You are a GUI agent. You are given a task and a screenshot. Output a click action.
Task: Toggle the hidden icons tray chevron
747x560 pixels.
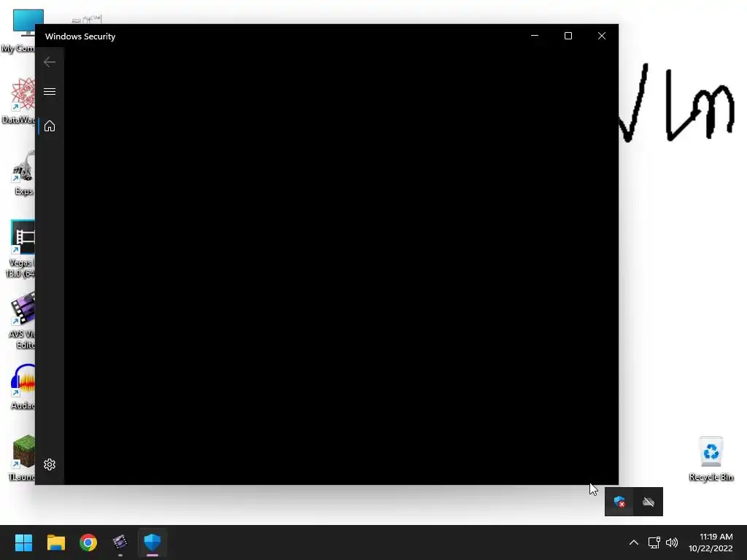(634, 542)
